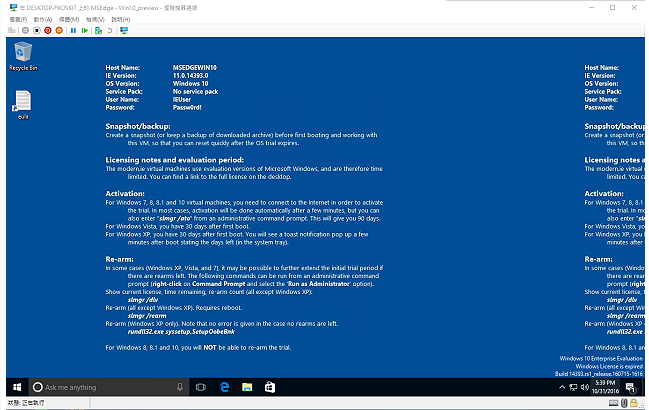Click the Cortana circle in search box
This screenshot has width=649, height=410.
point(38,387)
